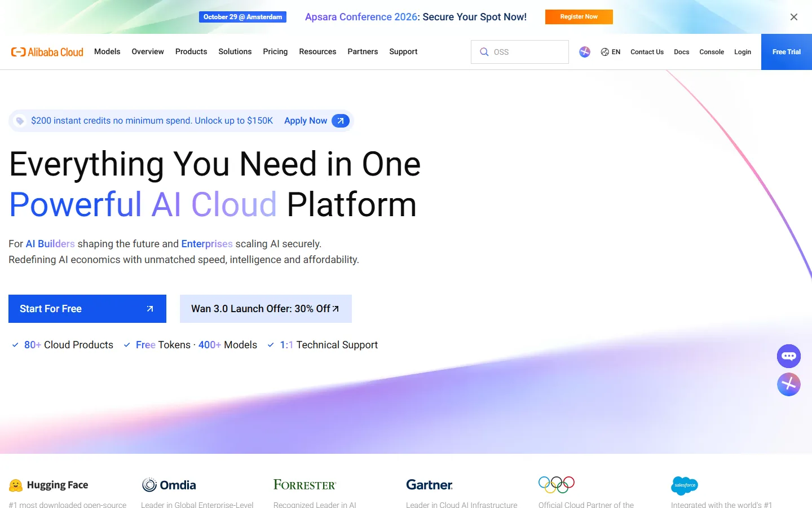Click the October 29 @ Amsterdam badge
This screenshot has height=508, width=812.
(242, 17)
